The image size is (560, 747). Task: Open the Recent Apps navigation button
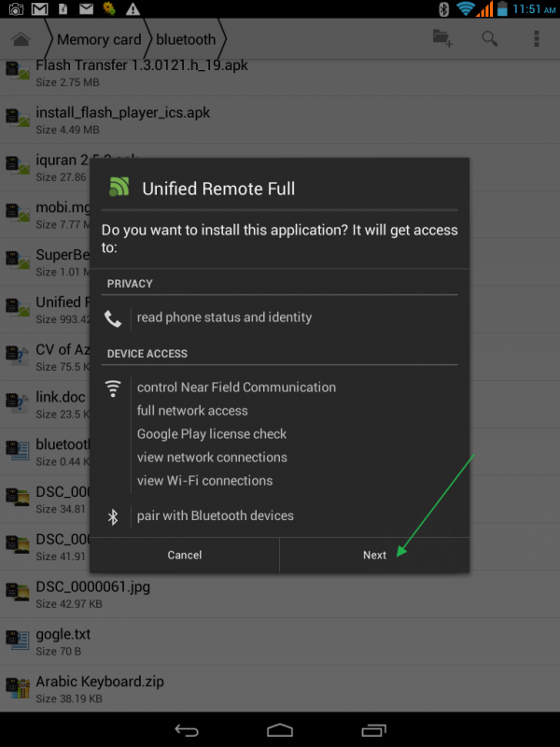(373, 729)
